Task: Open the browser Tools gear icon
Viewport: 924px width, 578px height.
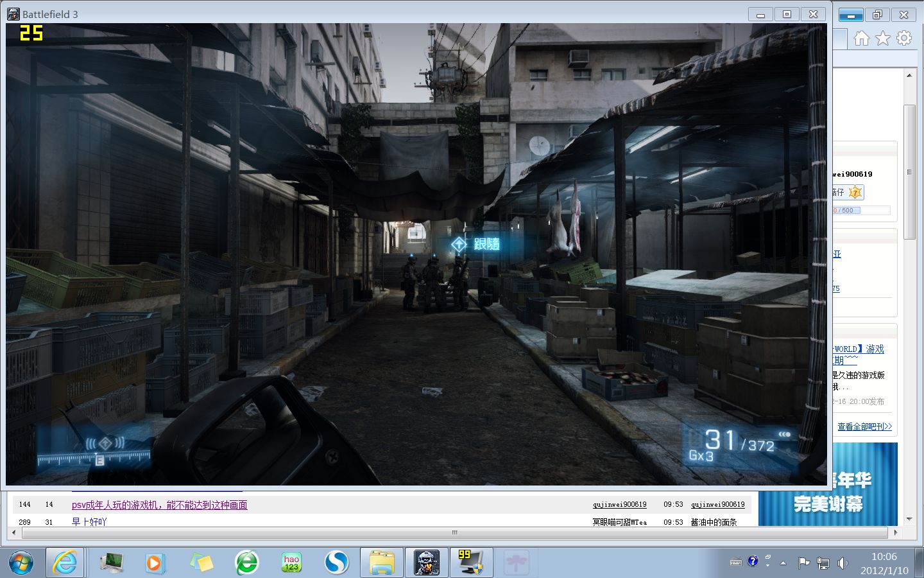Action: [x=904, y=39]
